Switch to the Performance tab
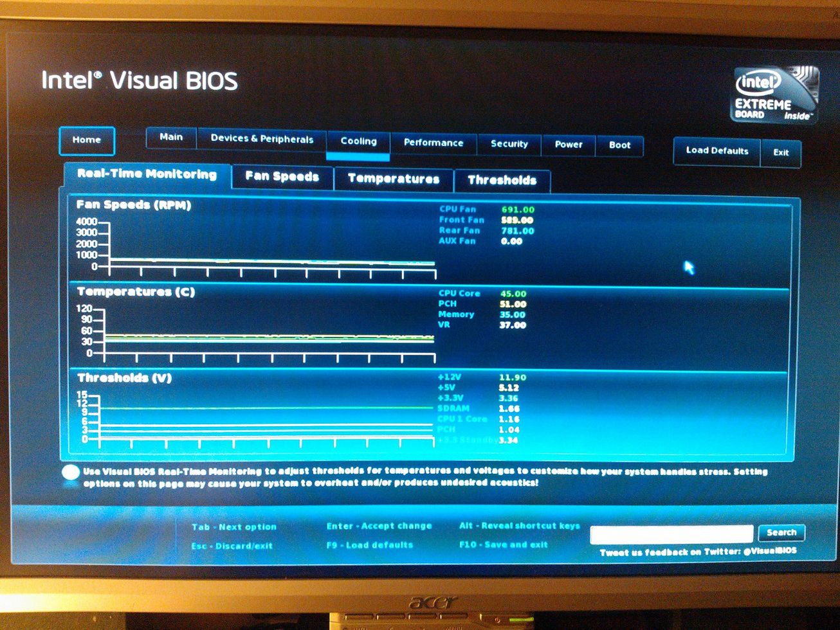The image size is (840, 630). click(x=434, y=143)
